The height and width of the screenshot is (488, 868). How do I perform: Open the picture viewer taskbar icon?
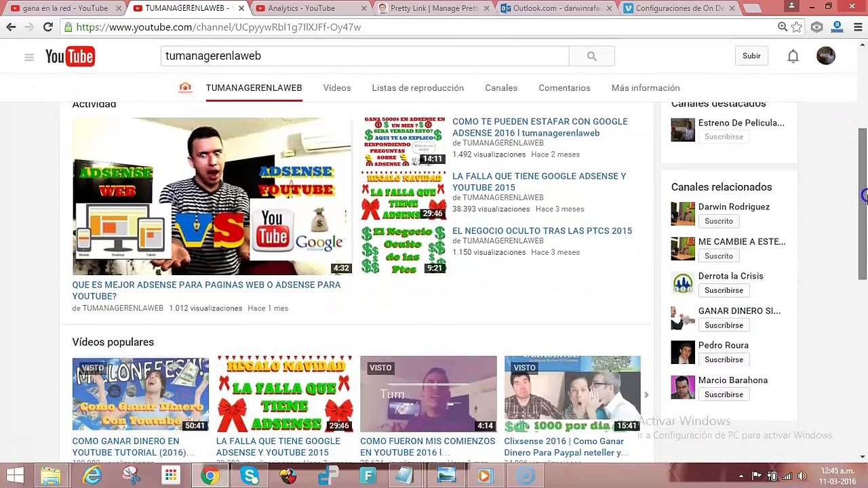pos(446,476)
